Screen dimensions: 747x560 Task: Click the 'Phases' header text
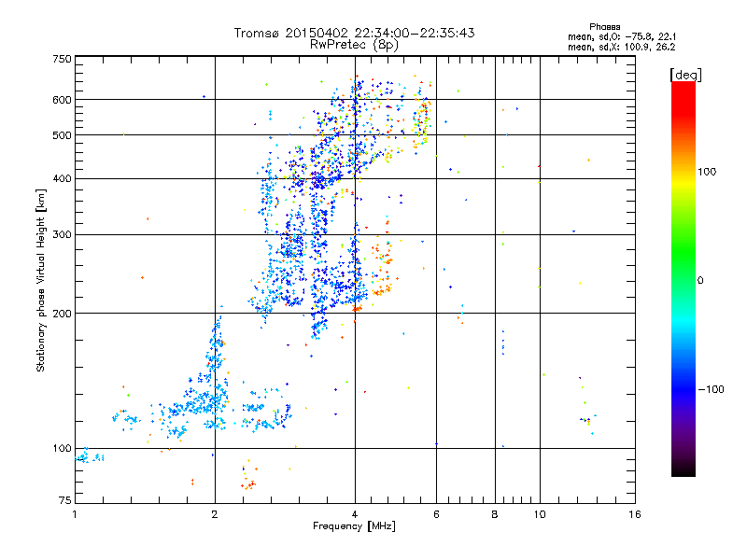point(604,27)
